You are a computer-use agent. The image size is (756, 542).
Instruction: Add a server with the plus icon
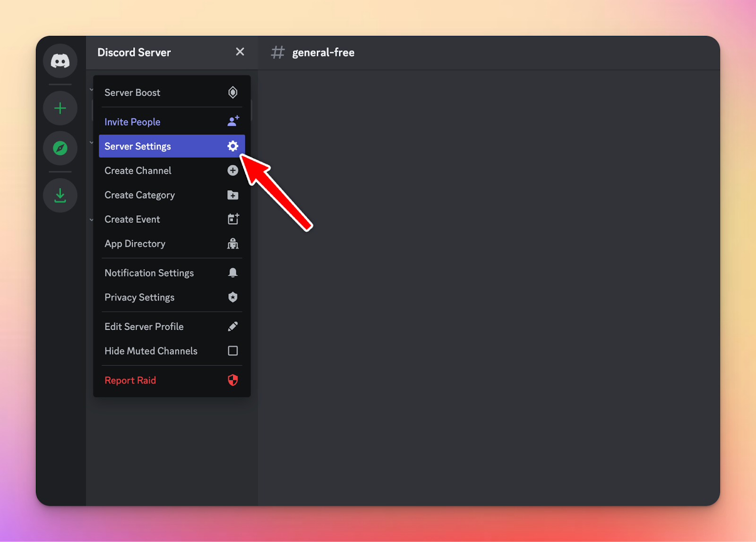(x=60, y=109)
